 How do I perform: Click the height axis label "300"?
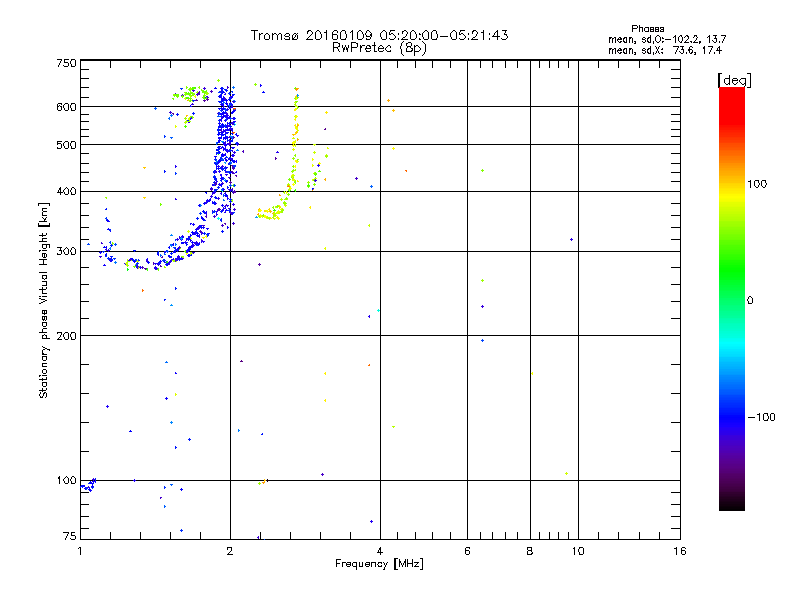point(66,251)
